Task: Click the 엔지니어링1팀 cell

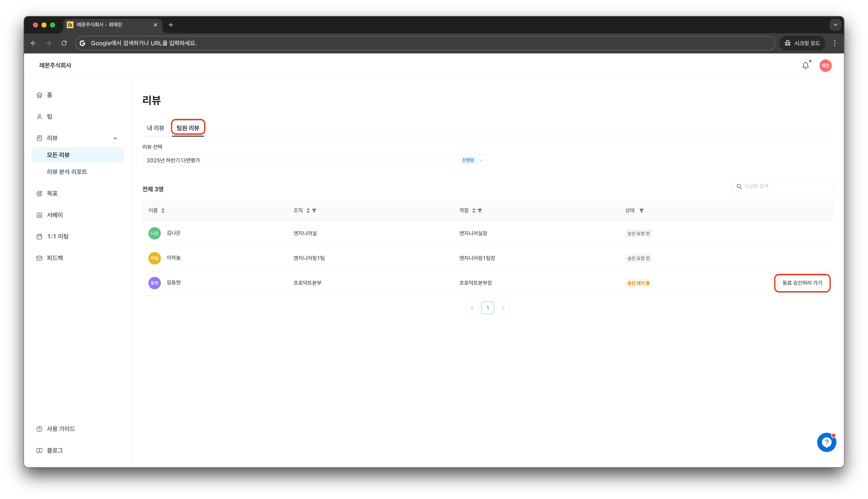Action: 309,258
